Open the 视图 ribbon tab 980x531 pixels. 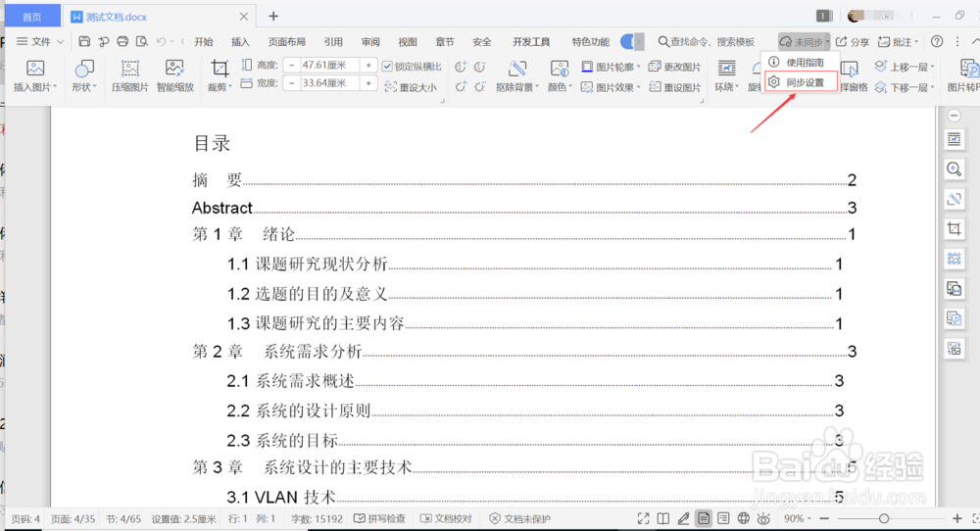(x=408, y=42)
